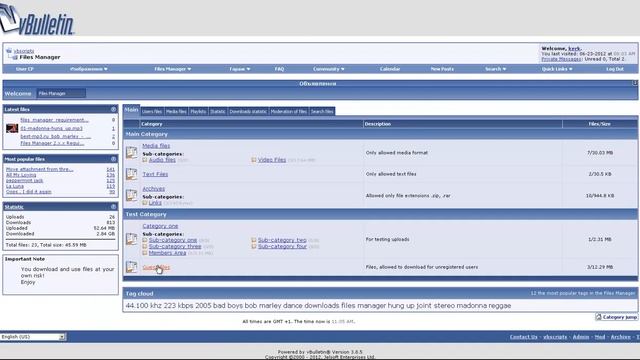Click the Admin footer link
This screenshot has height=360, width=640.
(581, 337)
